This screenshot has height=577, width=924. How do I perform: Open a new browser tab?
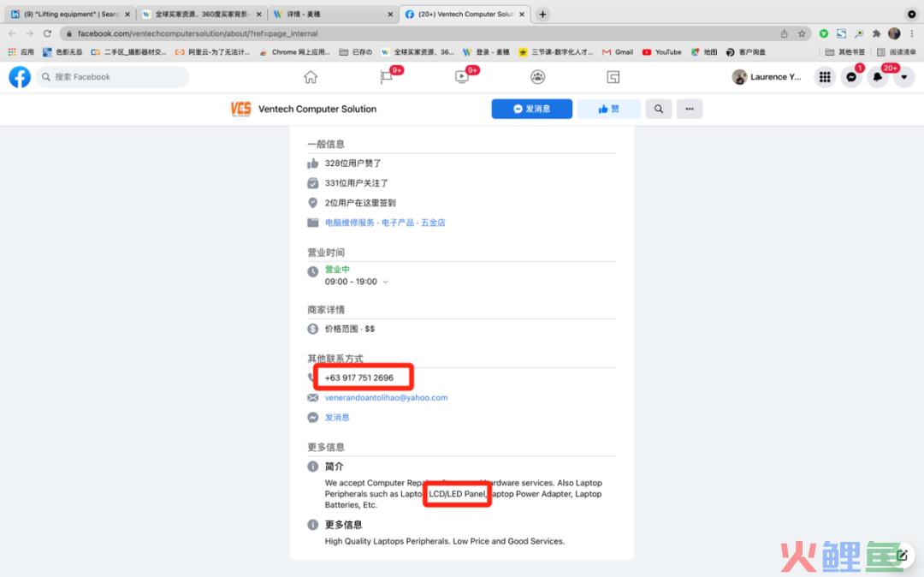pos(542,15)
